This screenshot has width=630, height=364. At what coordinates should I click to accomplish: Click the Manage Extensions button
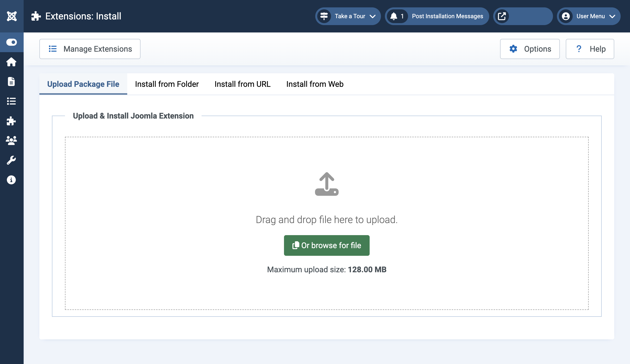(90, 49)
